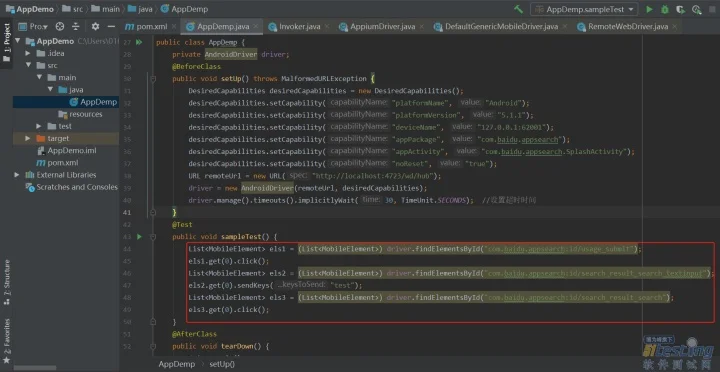Run with coverage icon in toolbar
The image size is (720, 372).
click(x=681, y=9)
